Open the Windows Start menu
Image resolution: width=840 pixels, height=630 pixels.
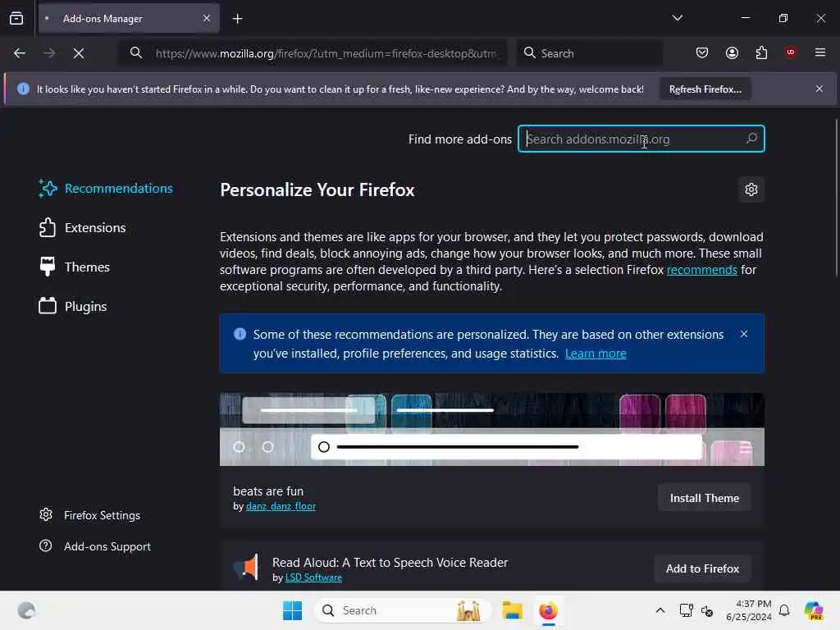(293, 610)
